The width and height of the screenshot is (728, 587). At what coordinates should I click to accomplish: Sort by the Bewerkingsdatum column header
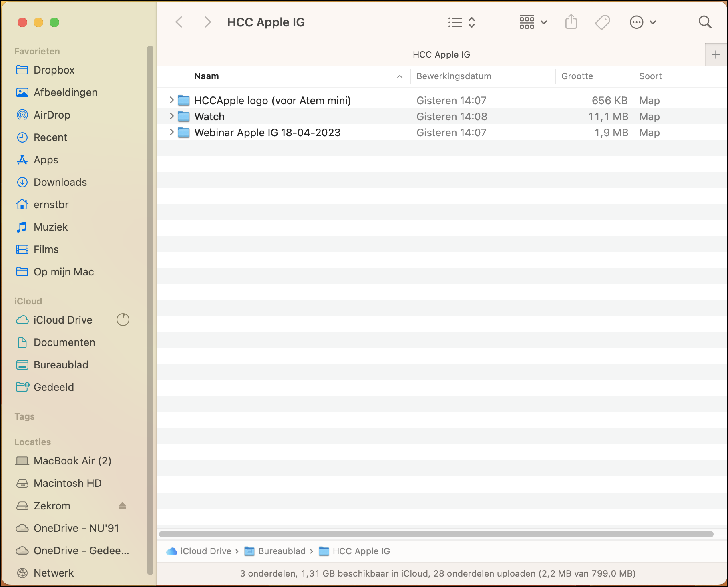[x=483, y=76]
